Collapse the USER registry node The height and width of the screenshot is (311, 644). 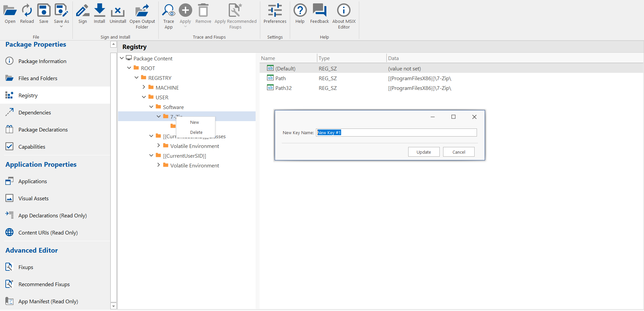tap(144, 97)
